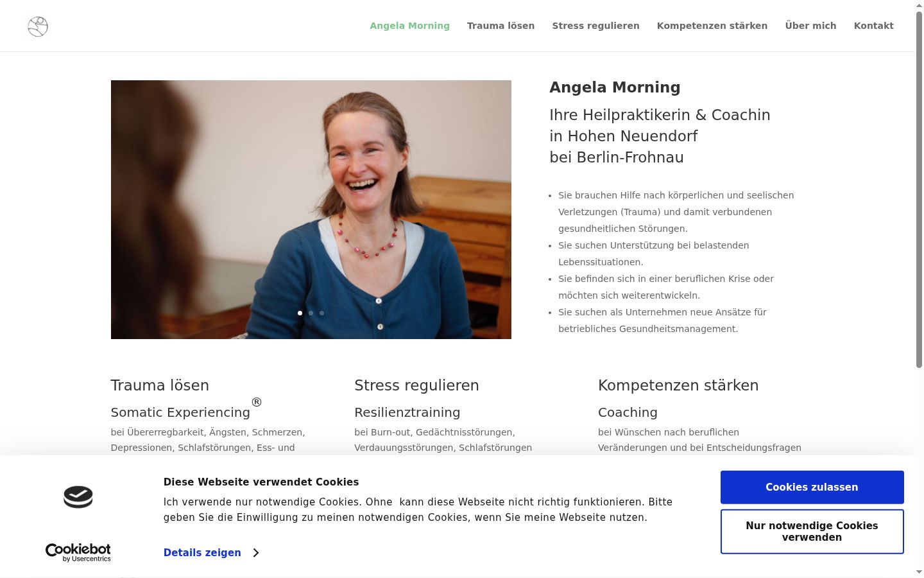Screen dimensions: 924x578
Task: Click the Stress regulieren section heading
Action: [x=416, y=385]
